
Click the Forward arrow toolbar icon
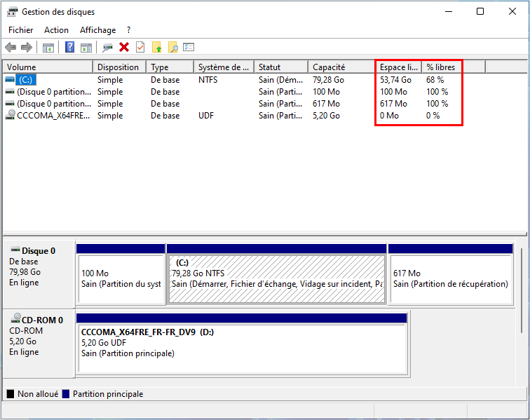[27, 48]
